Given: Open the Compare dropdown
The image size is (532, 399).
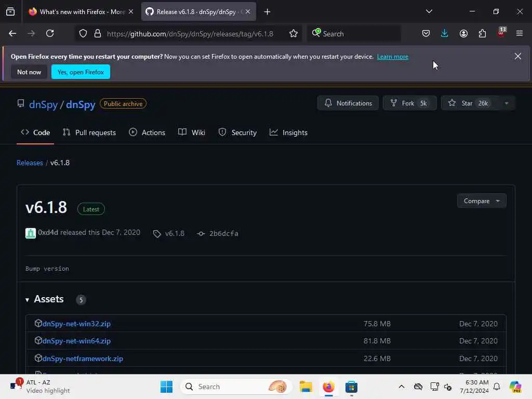Looking at the screenshot, I should 482,201.
